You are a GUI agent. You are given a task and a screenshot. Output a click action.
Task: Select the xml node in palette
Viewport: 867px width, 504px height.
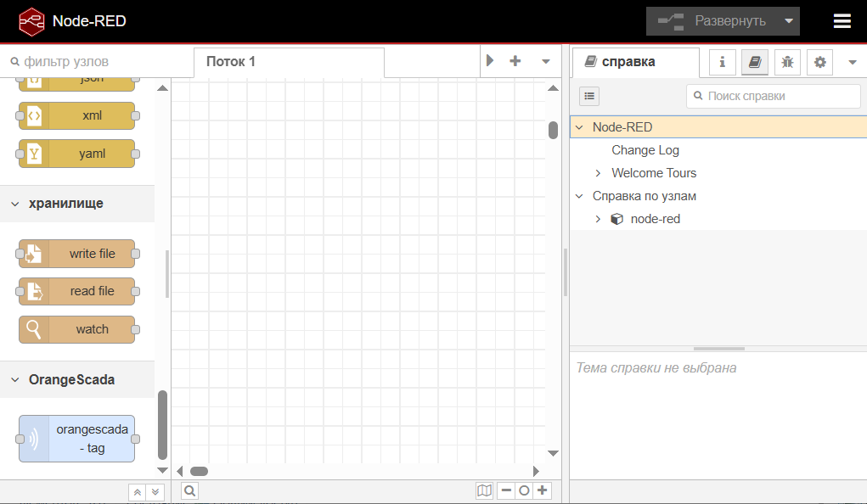77,115
